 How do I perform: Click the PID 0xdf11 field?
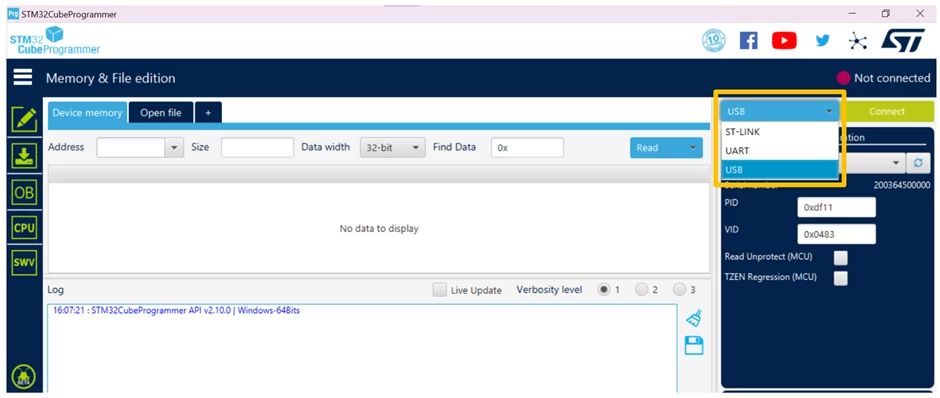[836, 207]
